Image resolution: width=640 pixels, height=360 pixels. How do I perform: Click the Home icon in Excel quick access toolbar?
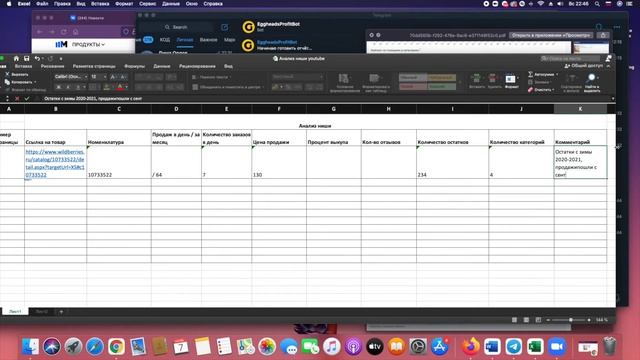(16, 59)
